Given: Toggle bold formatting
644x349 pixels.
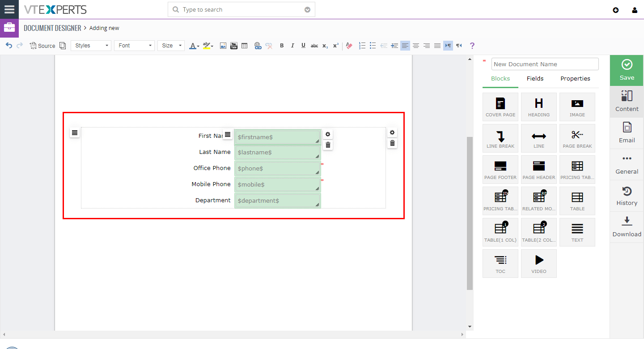Looking at the screenshot, I should click(x=282, y=46).
